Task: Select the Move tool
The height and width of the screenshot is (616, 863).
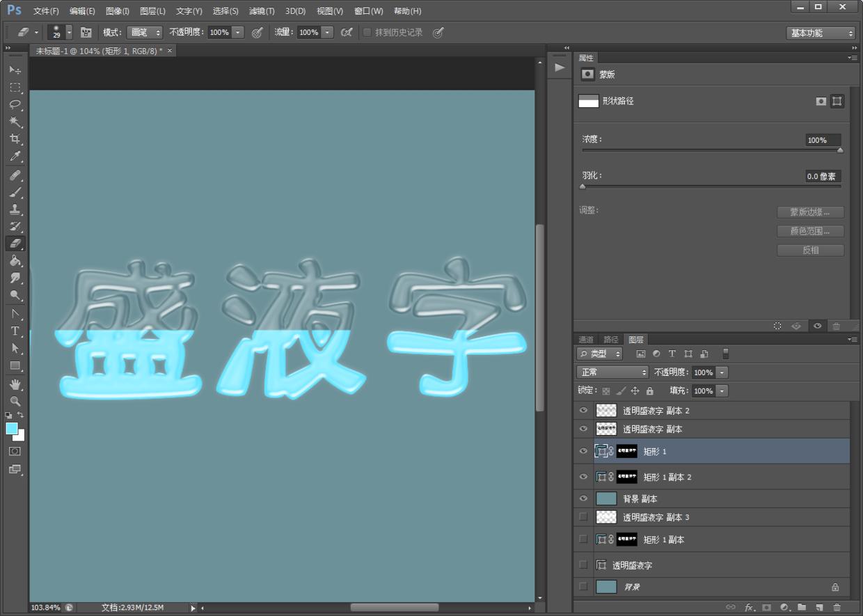Action: 15,70
